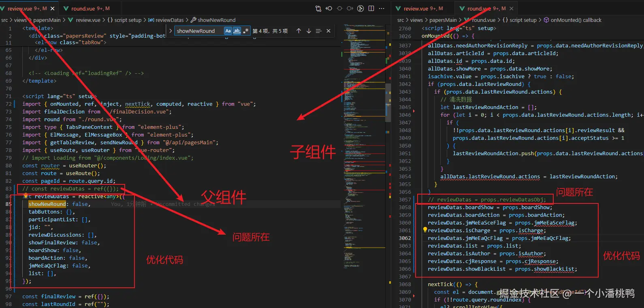Toggle Match Whole Word in find widget

(237, 31)
